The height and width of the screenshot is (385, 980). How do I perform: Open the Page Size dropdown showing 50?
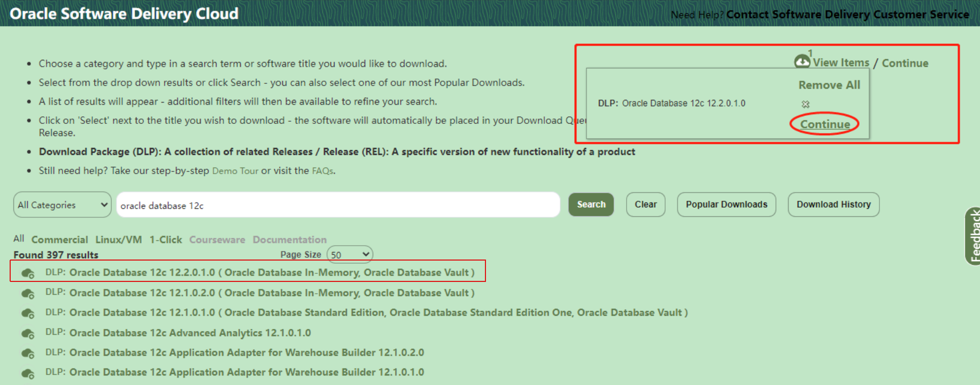click(350, 255)
